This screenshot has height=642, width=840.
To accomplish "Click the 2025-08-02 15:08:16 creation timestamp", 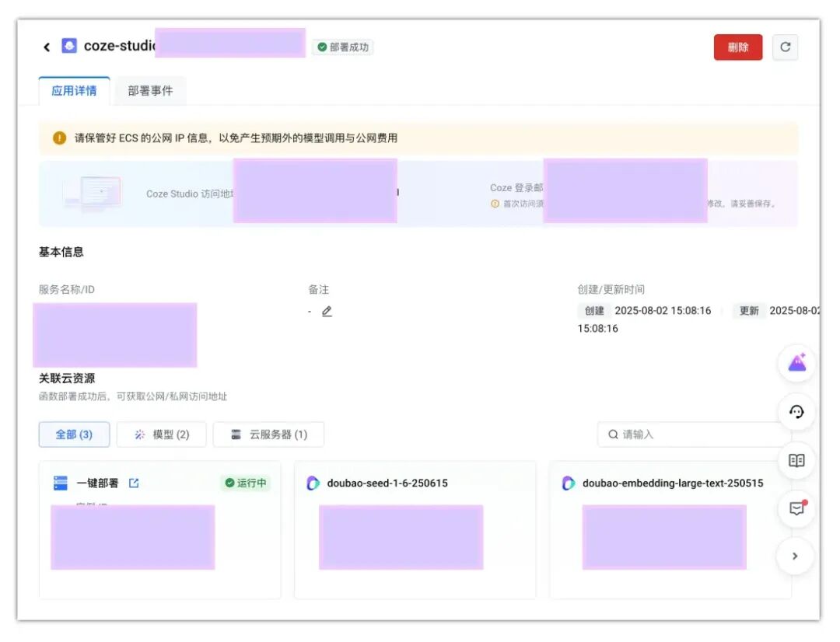I will click(663, 311).
